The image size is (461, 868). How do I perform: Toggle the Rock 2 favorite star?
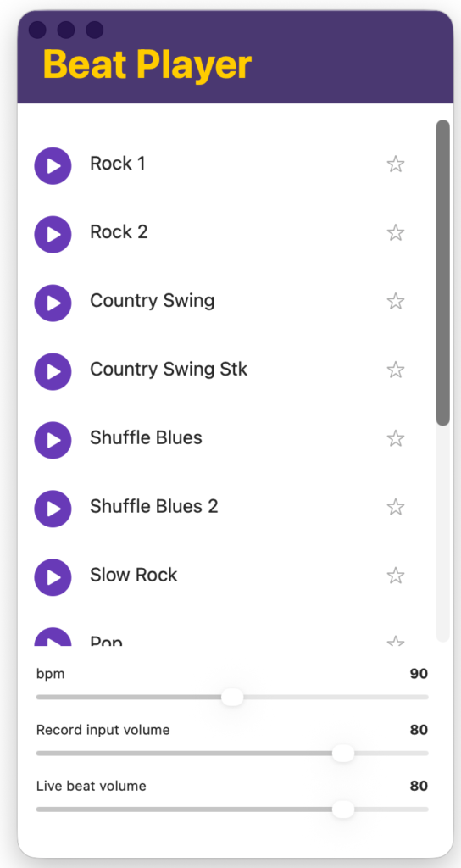(x=395, y=232)
